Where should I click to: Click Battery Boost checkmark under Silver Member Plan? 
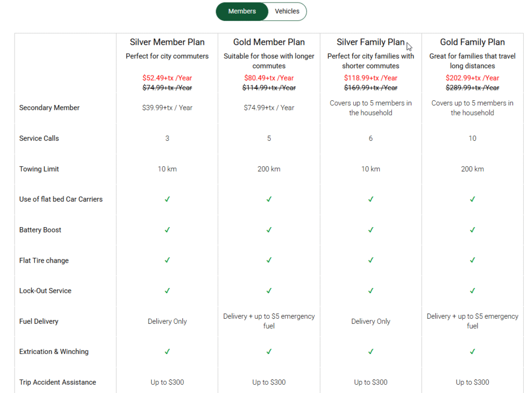pyautogui.click(x=167, y=230)
